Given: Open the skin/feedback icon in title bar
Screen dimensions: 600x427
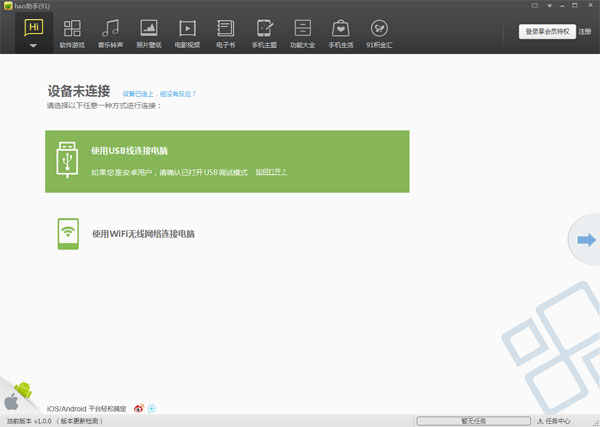Looking at the screenshot, I should pyautogui.click(x=535, y=5).
